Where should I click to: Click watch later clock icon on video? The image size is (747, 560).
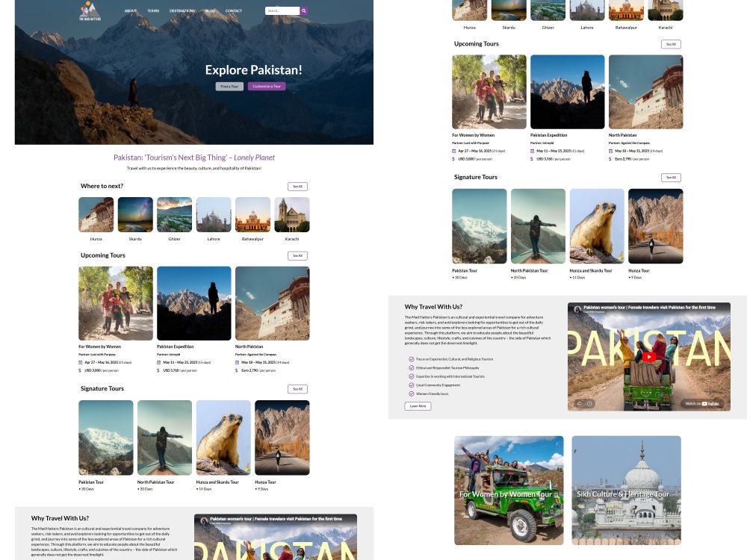589,403
